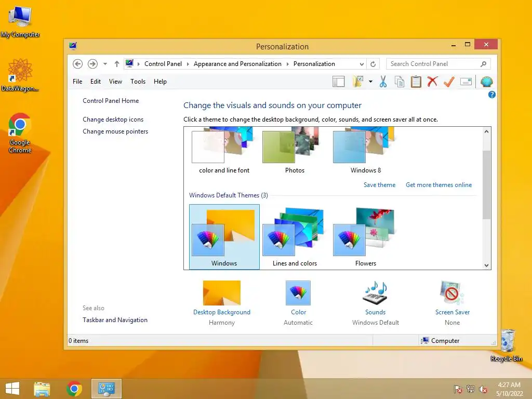The width and height of the screenshot is (532, 399).
Task: Open the Tools menu
Action: [x=138, y=82]
